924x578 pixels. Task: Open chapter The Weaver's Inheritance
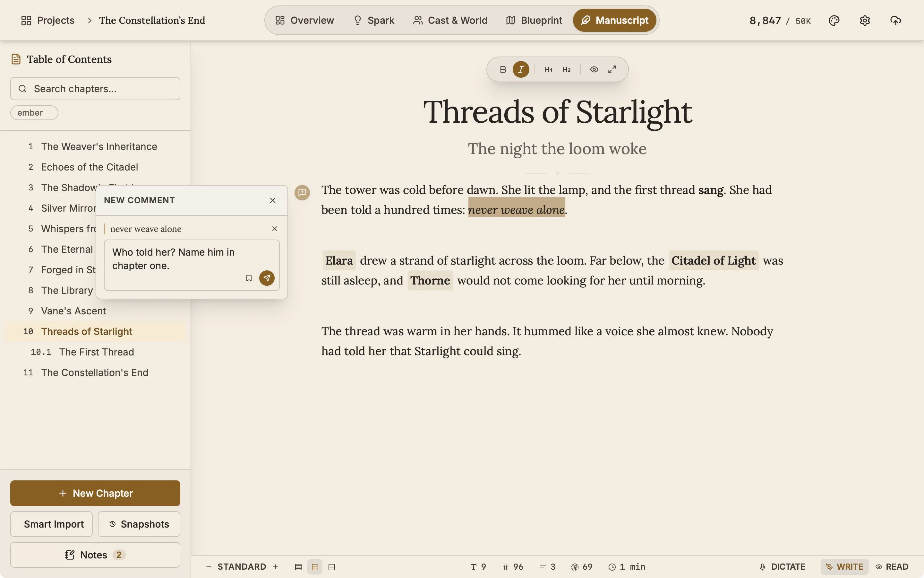click(x=95, y=146)
